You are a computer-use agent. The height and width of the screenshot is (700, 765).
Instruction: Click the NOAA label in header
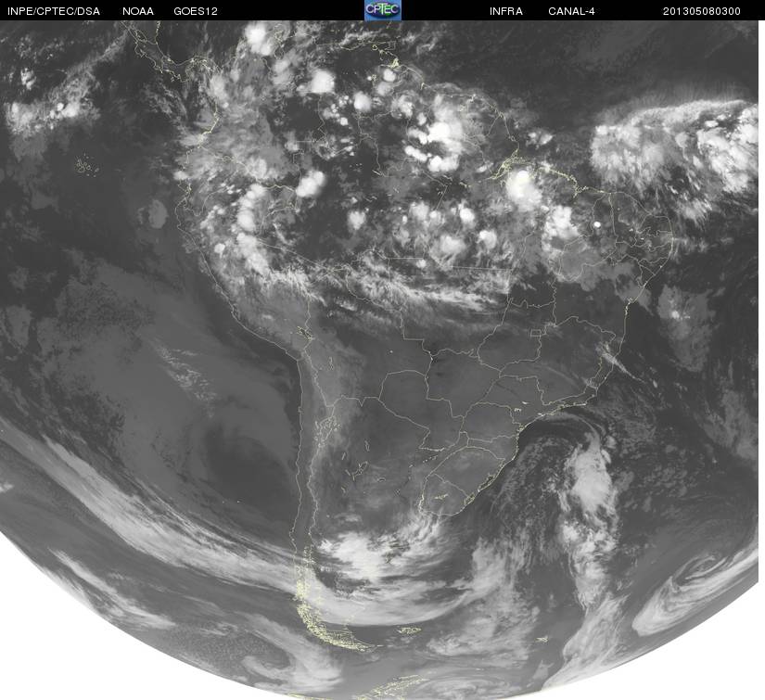point(138,11)
